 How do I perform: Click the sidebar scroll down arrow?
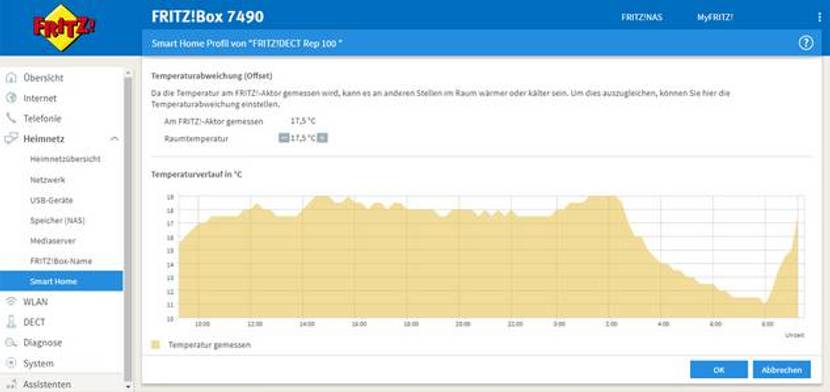click(128, 387)
